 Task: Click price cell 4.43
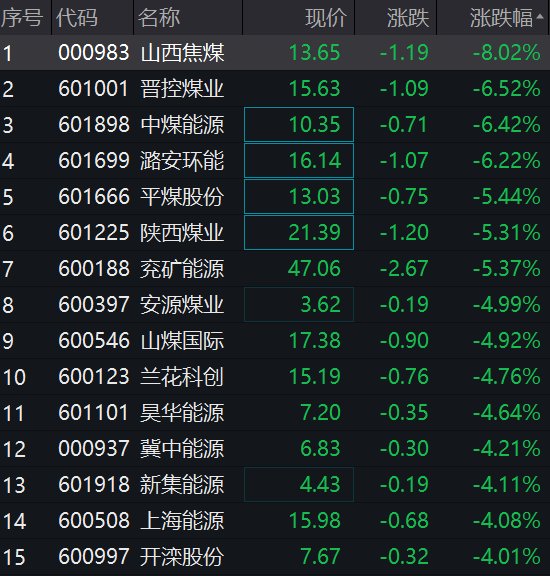(299, 485)
